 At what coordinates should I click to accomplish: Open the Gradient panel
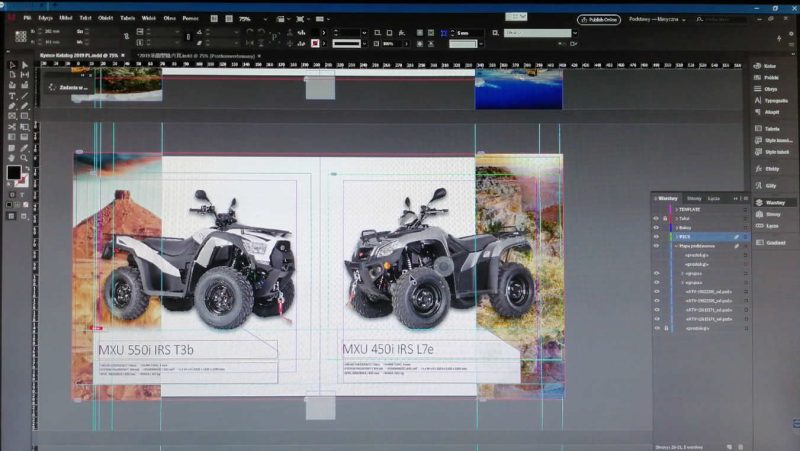click(771, 242)
